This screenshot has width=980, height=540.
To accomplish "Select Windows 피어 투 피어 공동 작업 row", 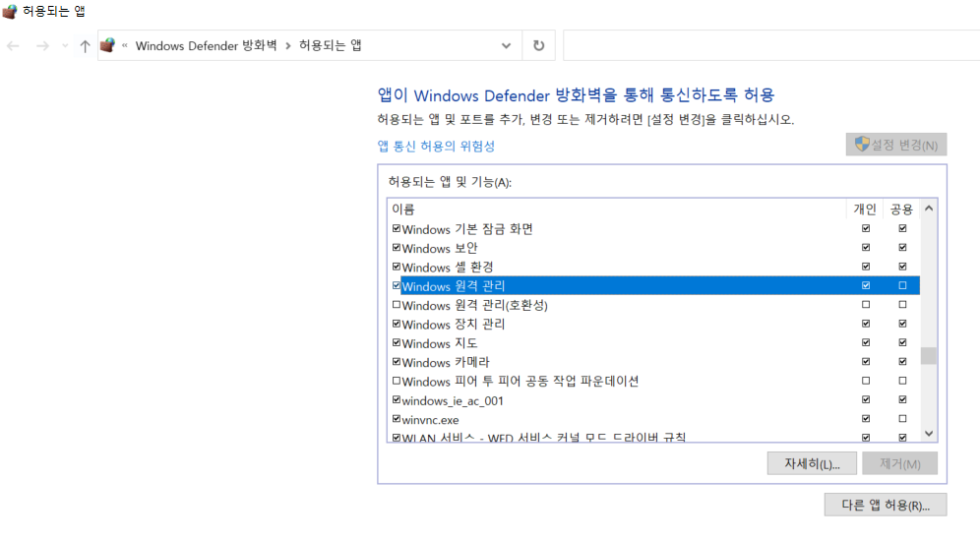I will pos(653,381).
